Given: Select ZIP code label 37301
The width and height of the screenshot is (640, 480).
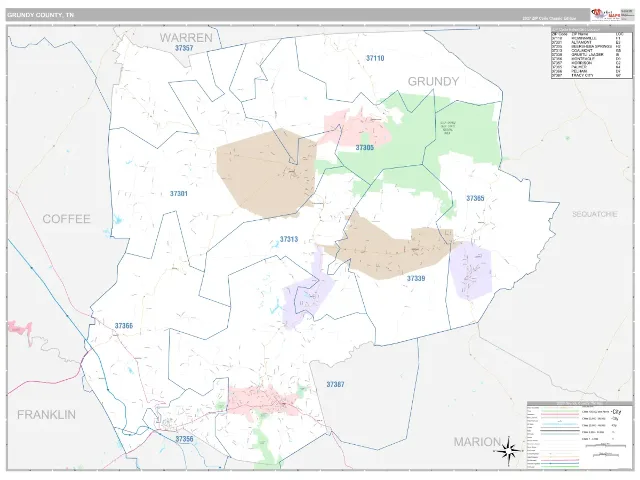Looking at the screenshot, I should pos(179,193).
